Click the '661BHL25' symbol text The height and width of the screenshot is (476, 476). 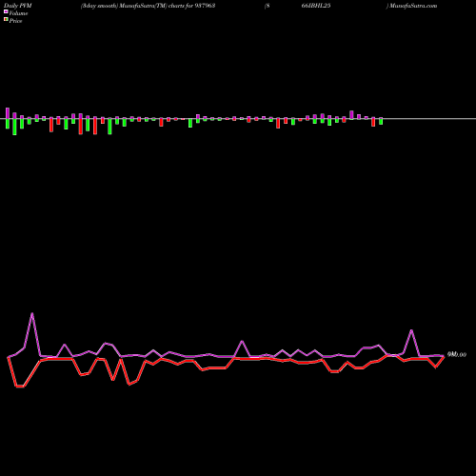[x=316, y=6]
